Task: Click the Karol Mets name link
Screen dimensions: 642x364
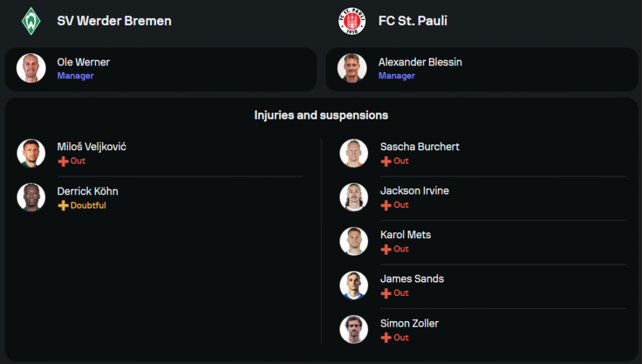Action: (x=405, y=235)
